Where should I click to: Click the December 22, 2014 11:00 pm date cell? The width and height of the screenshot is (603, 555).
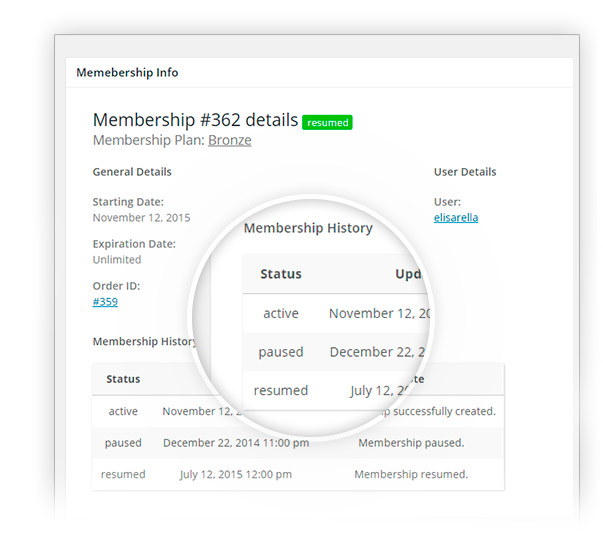click(236, 443)
